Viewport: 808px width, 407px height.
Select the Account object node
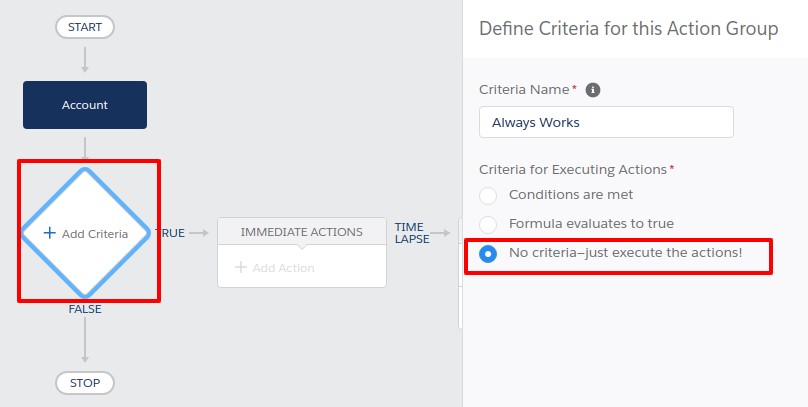85,105
